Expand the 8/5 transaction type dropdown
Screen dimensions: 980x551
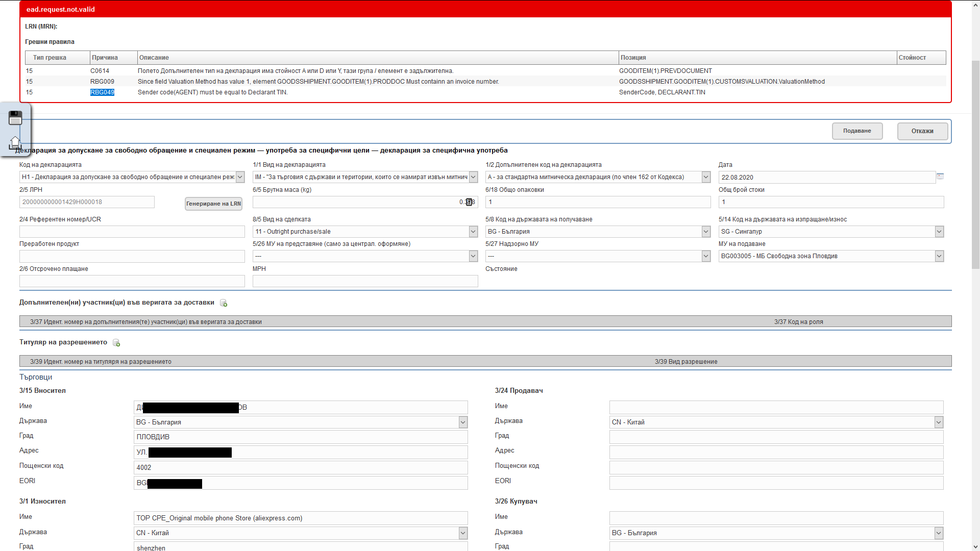473,232
